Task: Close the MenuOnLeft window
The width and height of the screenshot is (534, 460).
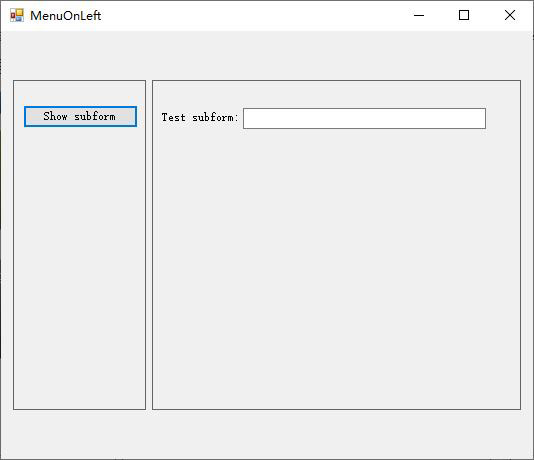Action: (x=509, y=15)
